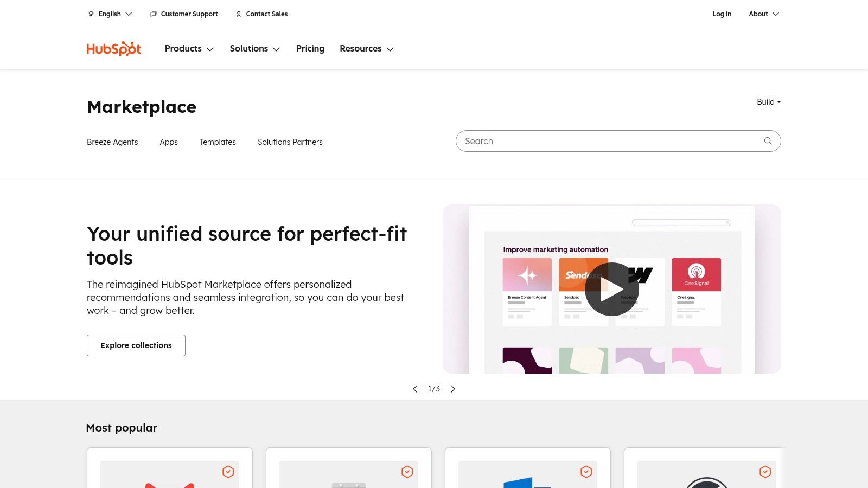Click the certified badge on fourth popular card

(x=765, y=472)
